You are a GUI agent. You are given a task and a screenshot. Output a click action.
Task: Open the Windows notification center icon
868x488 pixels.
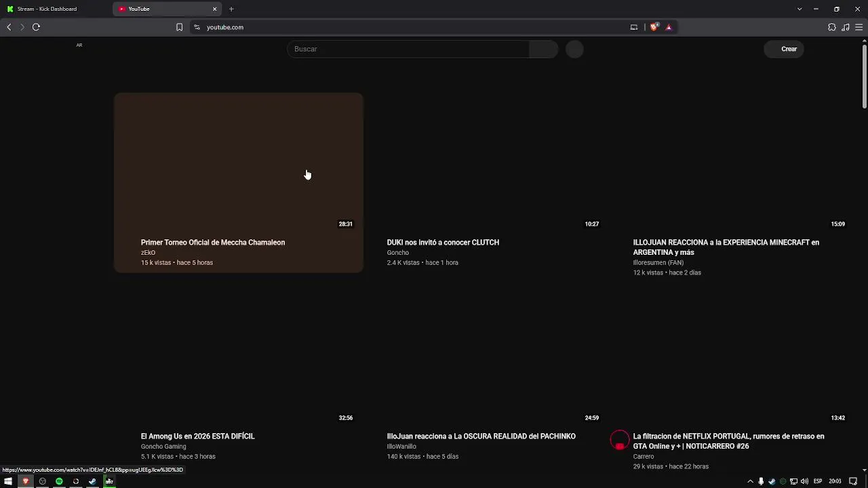tap(854, 481)
